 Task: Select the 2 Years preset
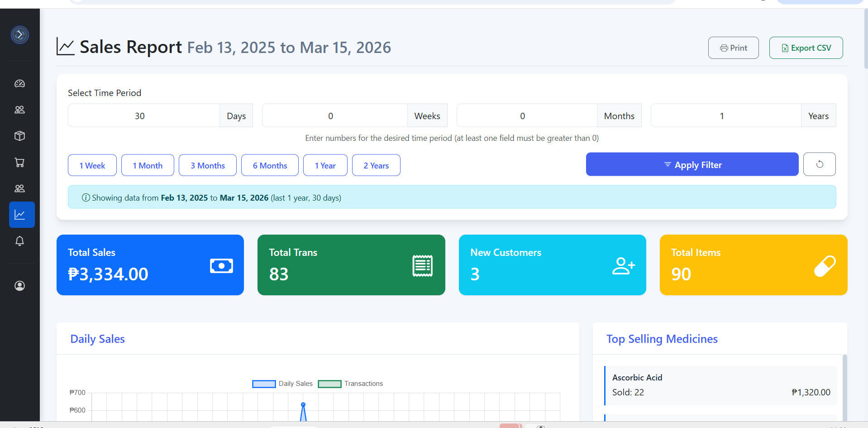point(376,165)
